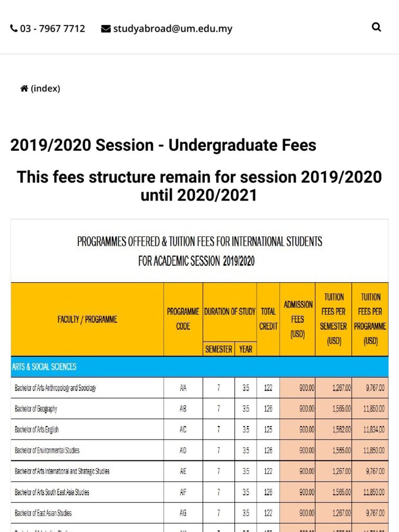
Task: Click the phone icon in header
Action: point(14,29)
